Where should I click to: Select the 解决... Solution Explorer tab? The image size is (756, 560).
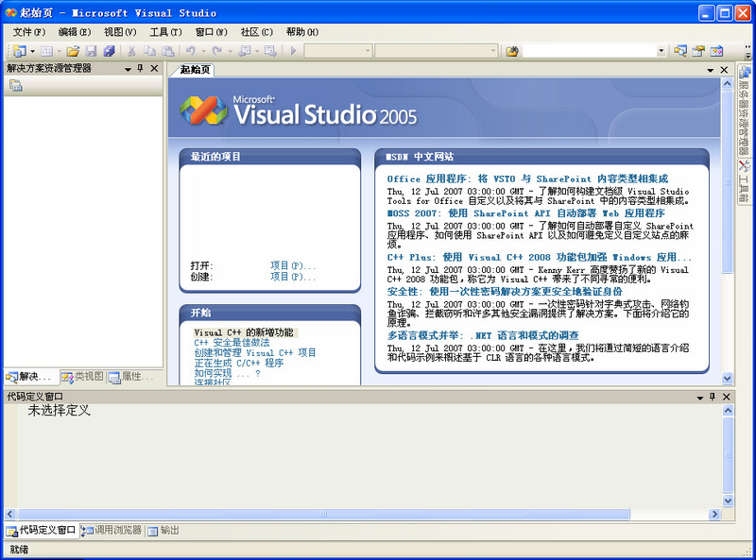pyautogui.click(x=31, y=377)
